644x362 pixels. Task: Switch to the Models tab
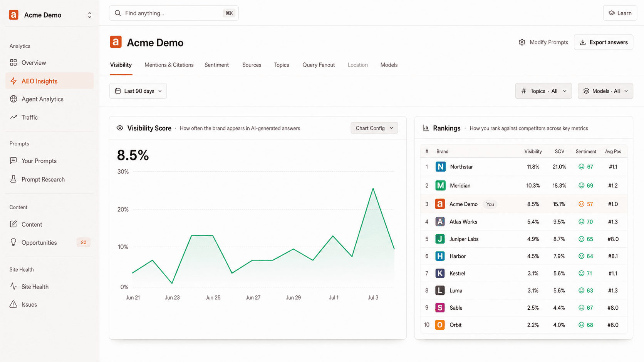[389, 65]
